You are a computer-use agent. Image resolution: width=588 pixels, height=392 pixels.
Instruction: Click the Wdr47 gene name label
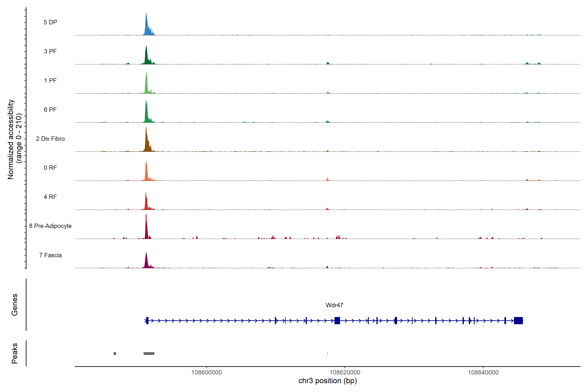point(334,305)
